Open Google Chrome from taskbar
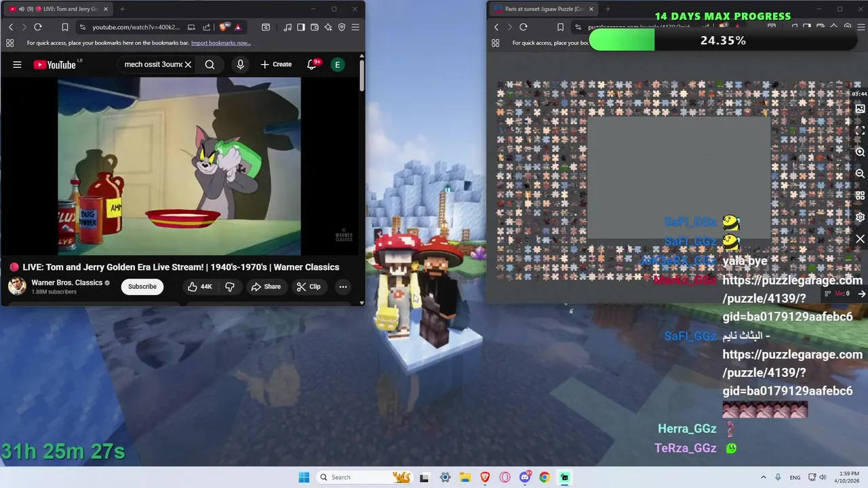The height and width of the screenshot is (488, 868). (x=545, y=477)
